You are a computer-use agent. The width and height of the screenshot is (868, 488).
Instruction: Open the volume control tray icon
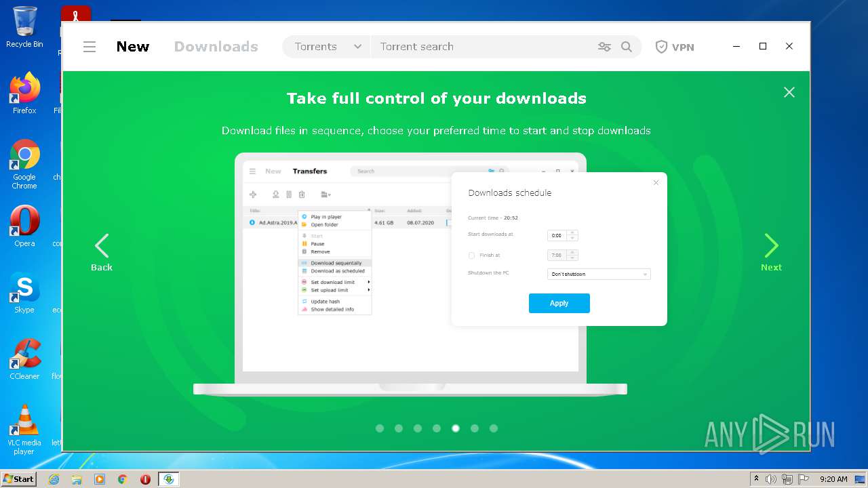pyautogui.click(x=771, y=479)
